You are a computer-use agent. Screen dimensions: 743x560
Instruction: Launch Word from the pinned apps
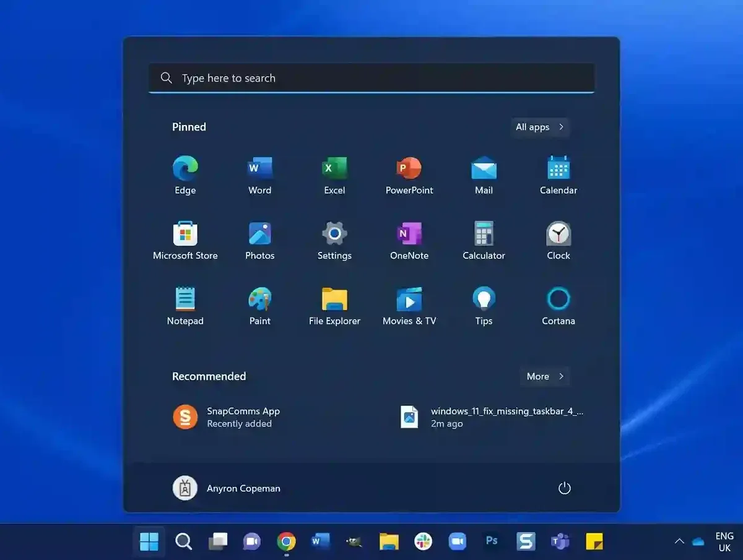(x=260, y=176)
